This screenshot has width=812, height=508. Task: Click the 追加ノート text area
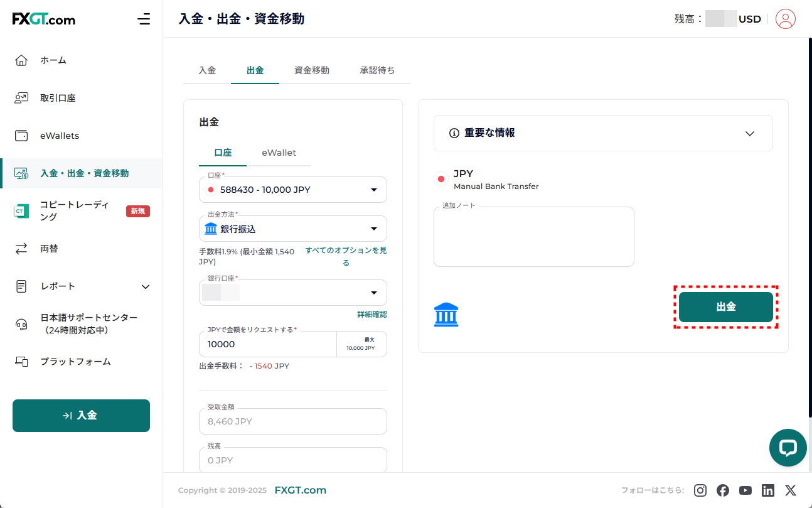pos(534,237)
